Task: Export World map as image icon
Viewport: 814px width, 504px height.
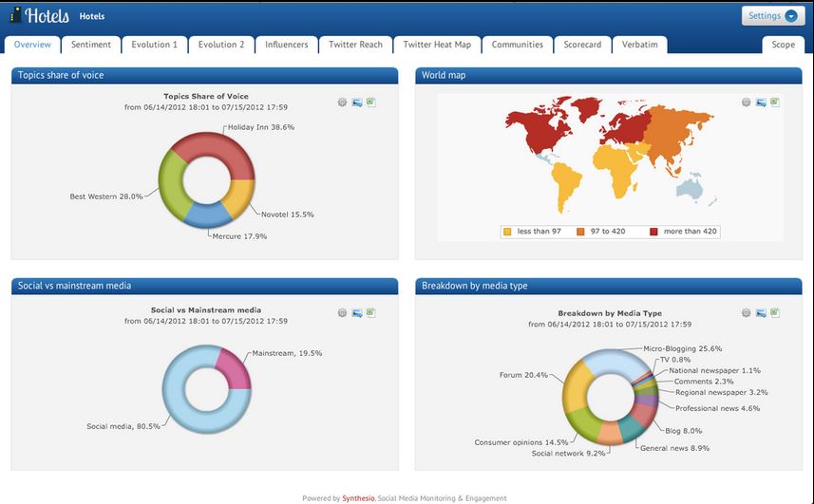Action: 761,102
